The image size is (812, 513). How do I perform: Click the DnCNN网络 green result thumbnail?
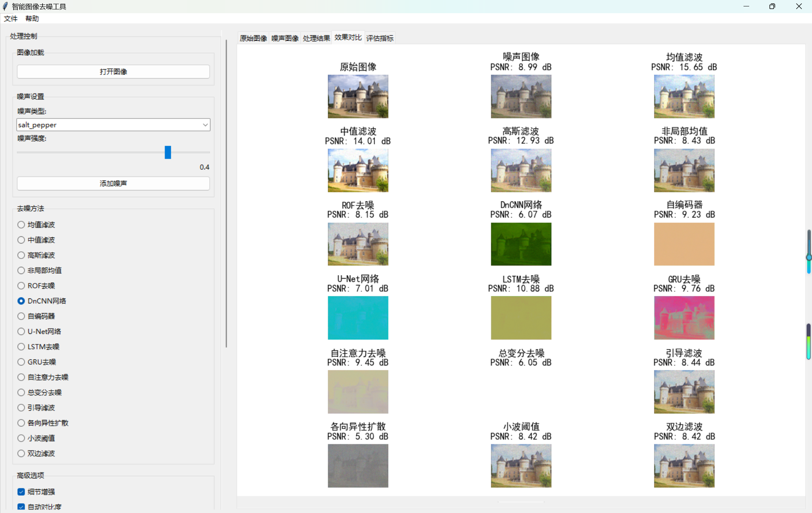tap(521, 244)
